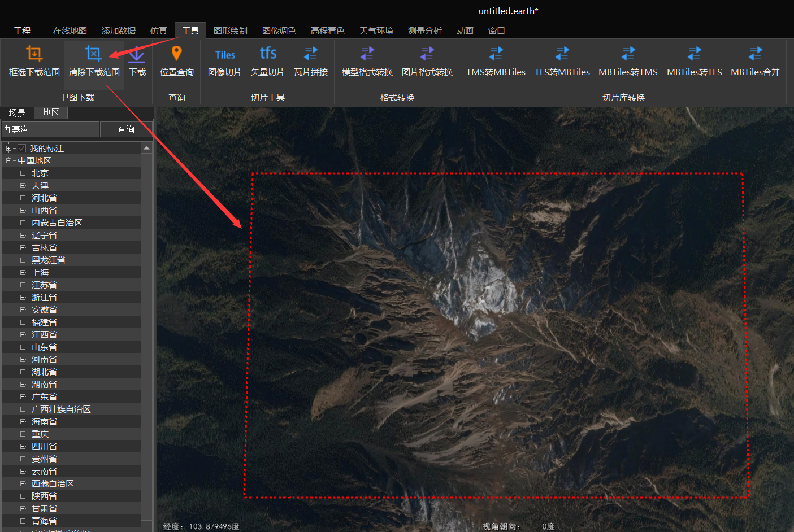Open the 矢量切片 tfs tool
This screenshot has height=532, width=794.
pos(268,54)
